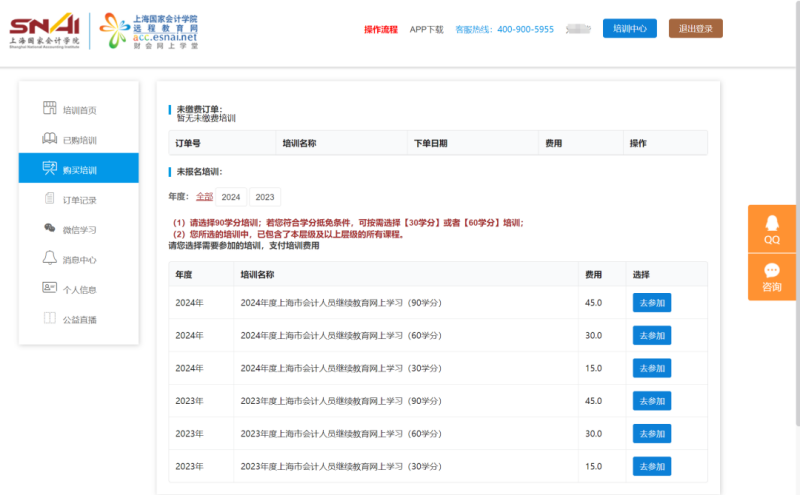Click the 公益直播 icon in sidebar
Image resolution: width=800 pixels, height=495 pixels.
tap(49, 319)
